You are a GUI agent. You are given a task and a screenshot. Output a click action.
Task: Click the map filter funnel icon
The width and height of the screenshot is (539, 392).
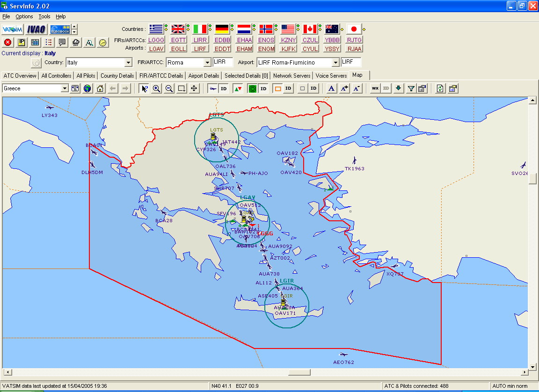tap(411, 88)
